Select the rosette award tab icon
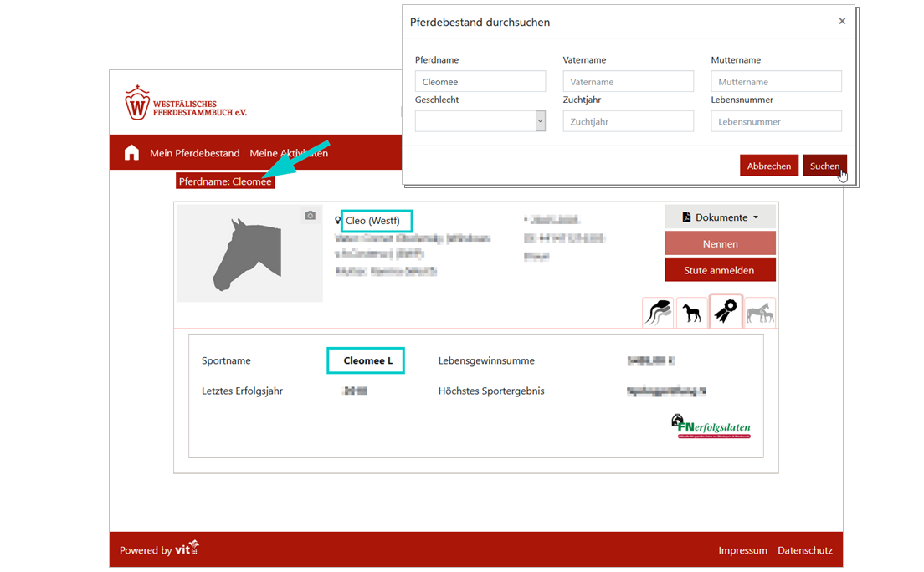Viewport: 924px width, 572px height. pos(726,311)
